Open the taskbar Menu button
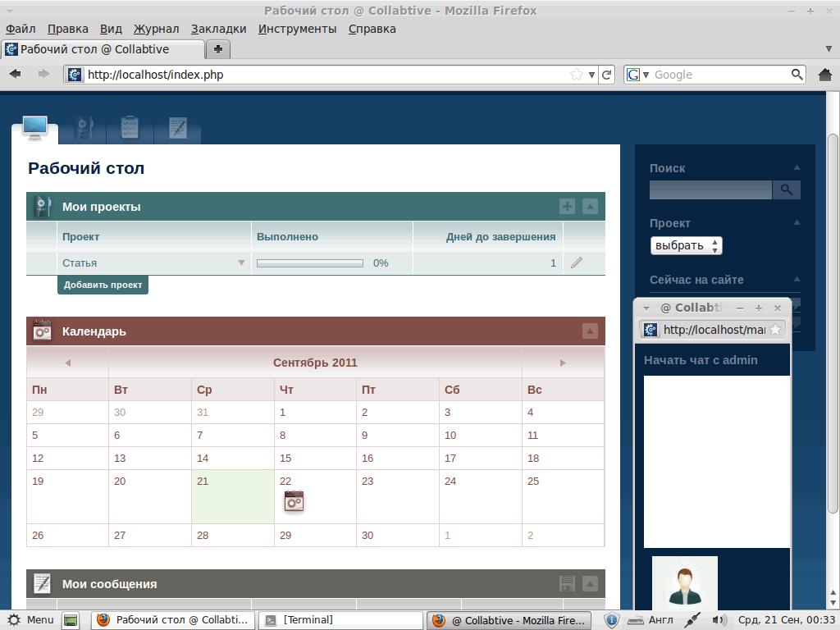Screen dimensions: 840x630 (30, 620)
